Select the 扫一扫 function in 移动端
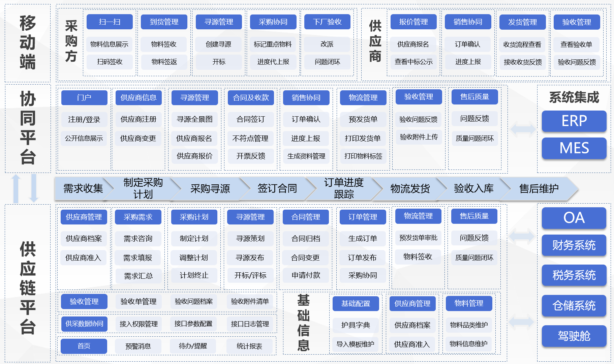The image size is (614, 364). click(110, 22)
